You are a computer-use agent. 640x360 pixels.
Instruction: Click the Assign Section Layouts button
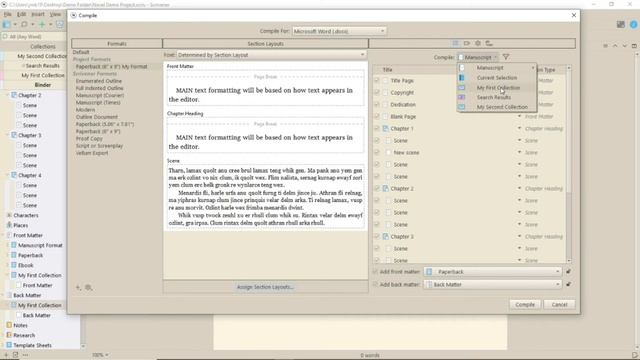pyautogui.click(x=265, y=287)
